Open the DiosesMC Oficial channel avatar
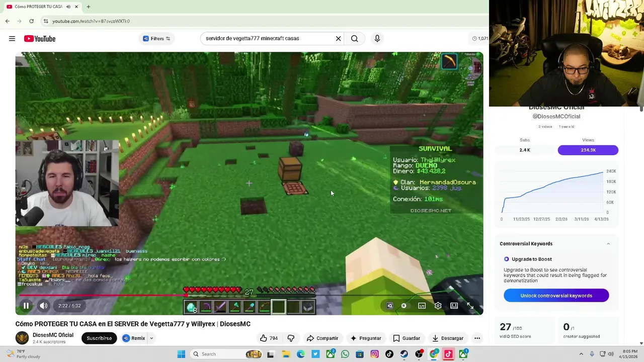The image size is (644, 362). coord(22,338)
